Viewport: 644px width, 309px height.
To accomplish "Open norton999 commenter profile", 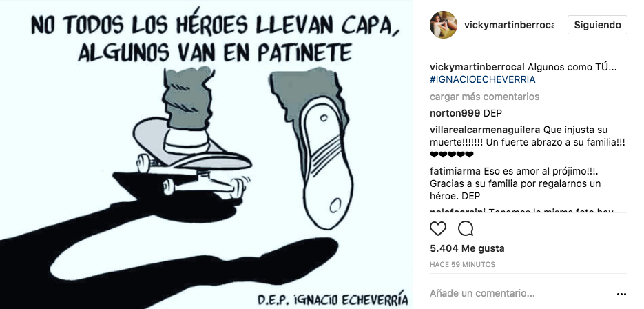I will click(455, 113).
